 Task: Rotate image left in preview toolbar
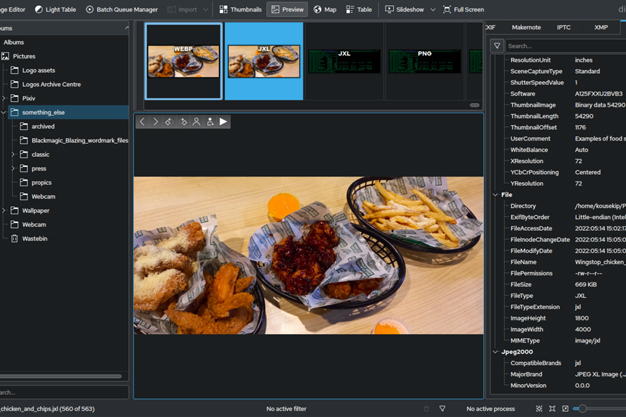[x=169, y=122]
